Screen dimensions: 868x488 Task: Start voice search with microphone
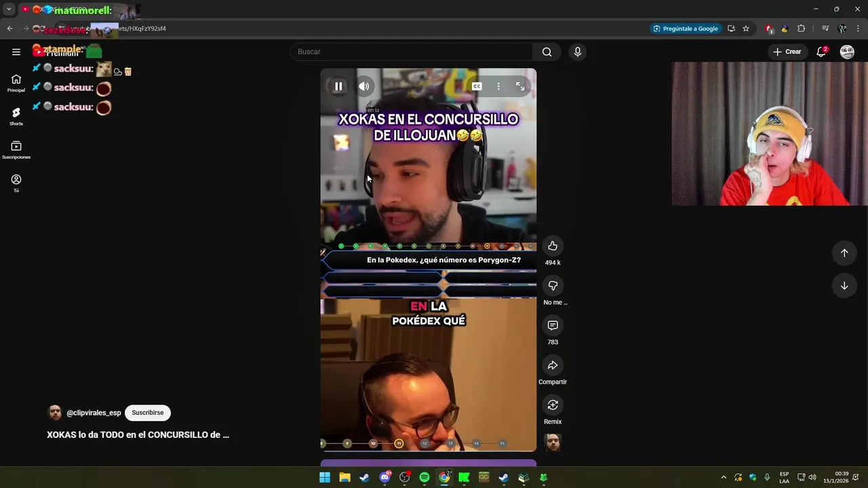click(x=577, y=52)
